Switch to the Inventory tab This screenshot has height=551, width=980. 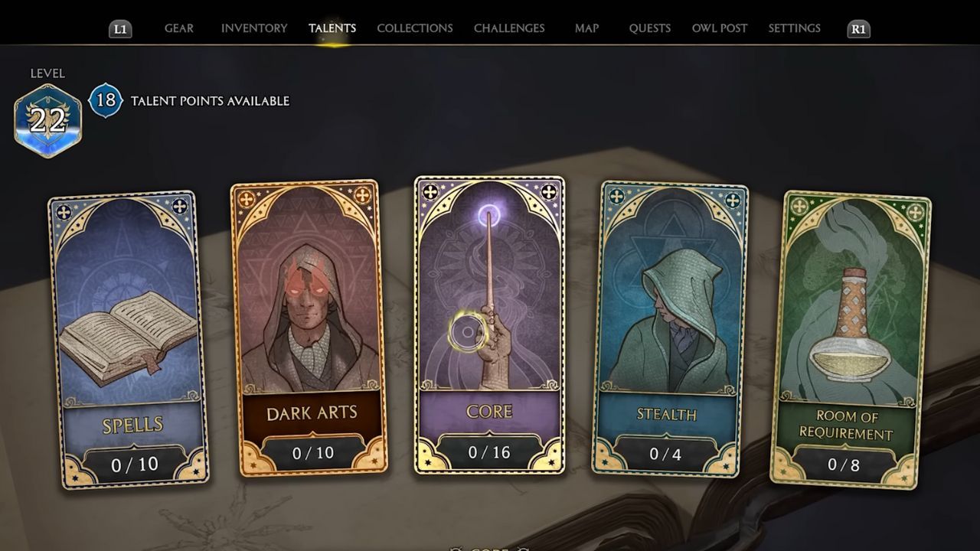click(254, 28)
